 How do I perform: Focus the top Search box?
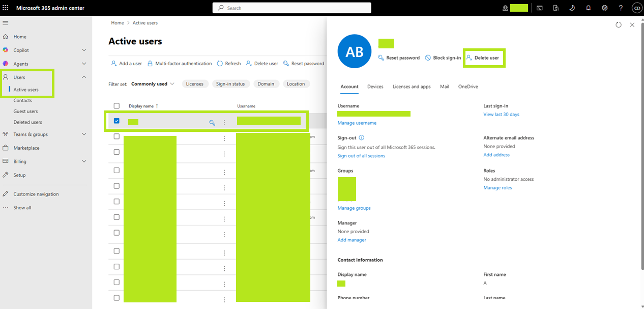point(292,8)
